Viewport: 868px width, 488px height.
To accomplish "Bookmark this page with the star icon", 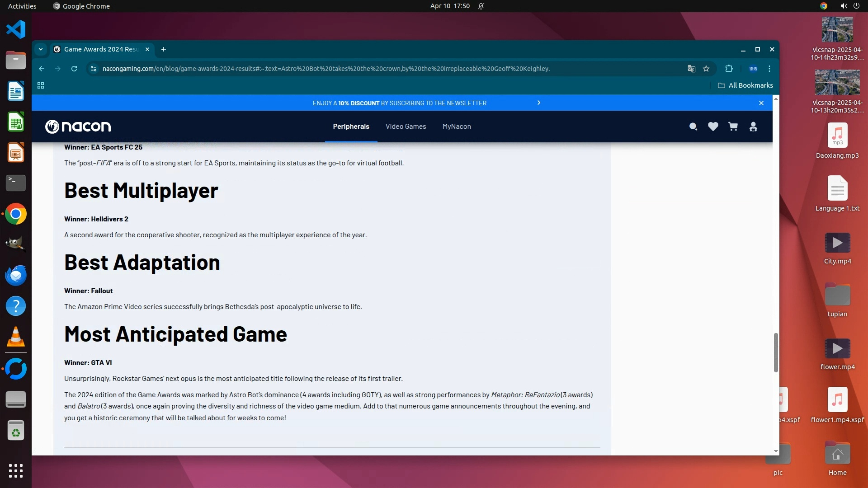I will click(706, 69).
